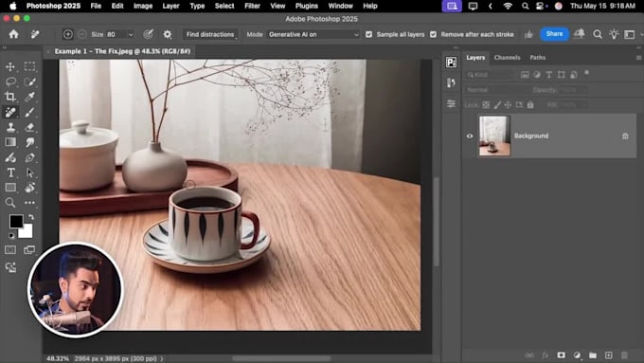Viewport: 644px width, 363px height.
Task: Add a layer mask
Action: tap(561, 355)
